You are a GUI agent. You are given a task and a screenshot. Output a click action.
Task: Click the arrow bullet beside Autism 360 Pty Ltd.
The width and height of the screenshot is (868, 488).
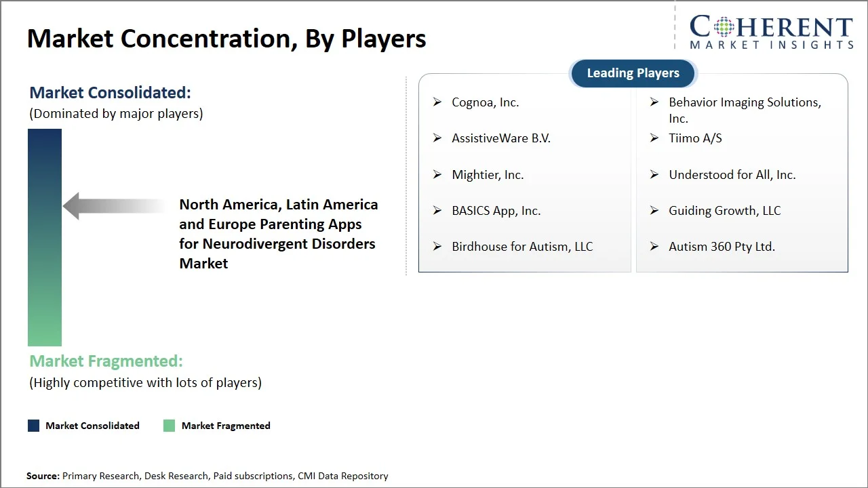pyautogui.click(x=654, y=247)
